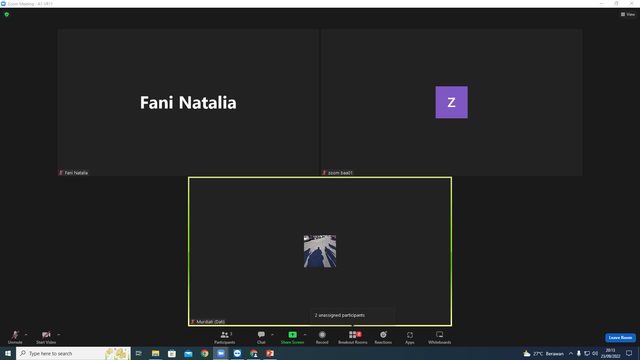Open Breakout Rooms
This screenshot has height=360, width=640.
353,337
